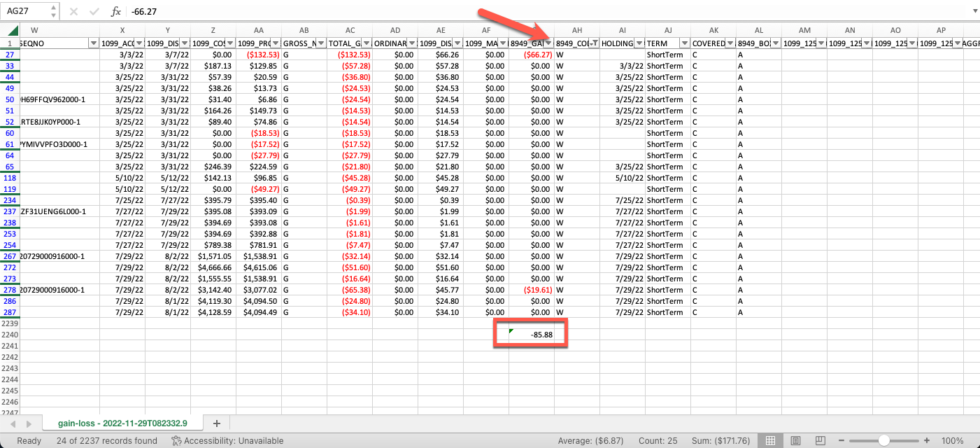Select the Page Break Preview icon
The height and width of the screenshot is (448, 980).
click(x=820, y=441)
